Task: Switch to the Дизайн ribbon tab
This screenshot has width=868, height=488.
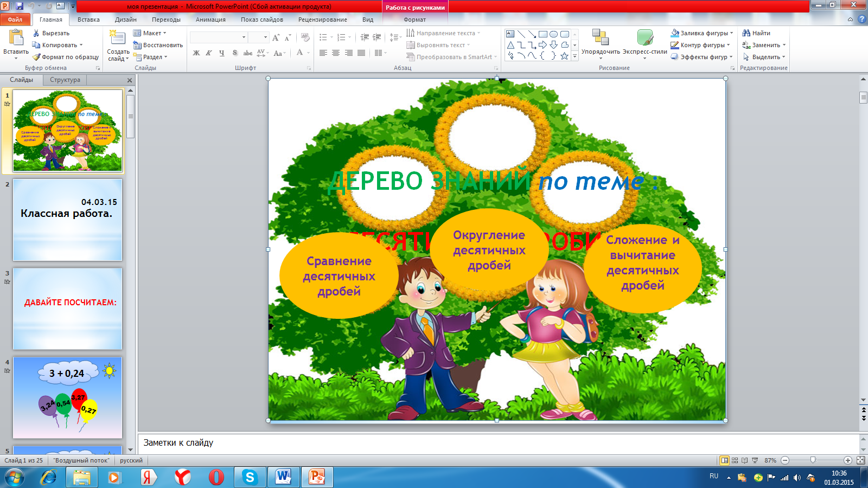Action: (126, 20)
